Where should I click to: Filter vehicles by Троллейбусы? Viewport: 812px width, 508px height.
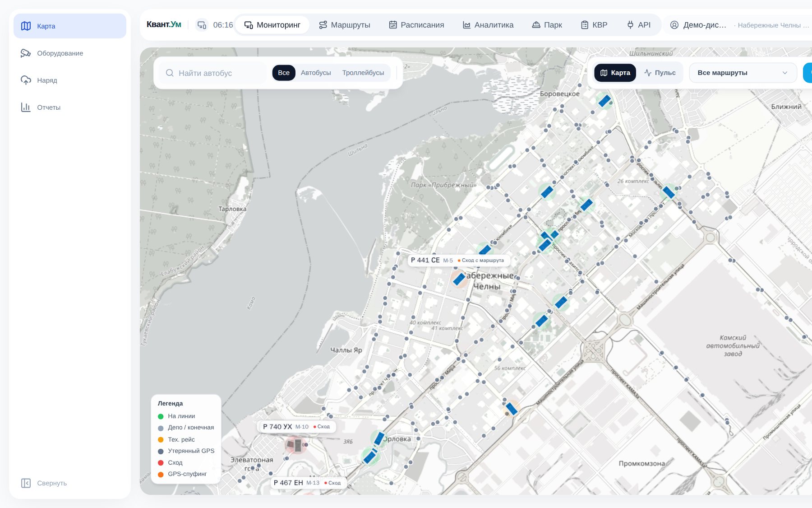point(363,73)
